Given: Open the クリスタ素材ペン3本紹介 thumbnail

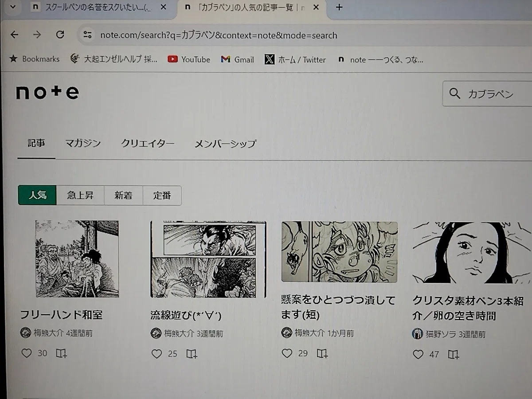Looking at the screenshot, I should coord(472,253).
